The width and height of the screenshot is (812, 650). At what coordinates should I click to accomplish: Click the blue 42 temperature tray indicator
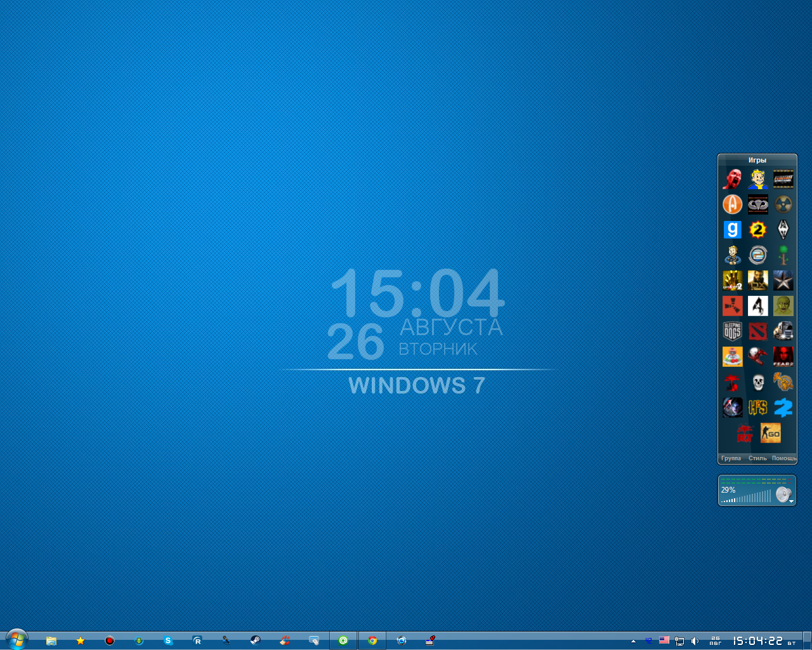[648, 641]
